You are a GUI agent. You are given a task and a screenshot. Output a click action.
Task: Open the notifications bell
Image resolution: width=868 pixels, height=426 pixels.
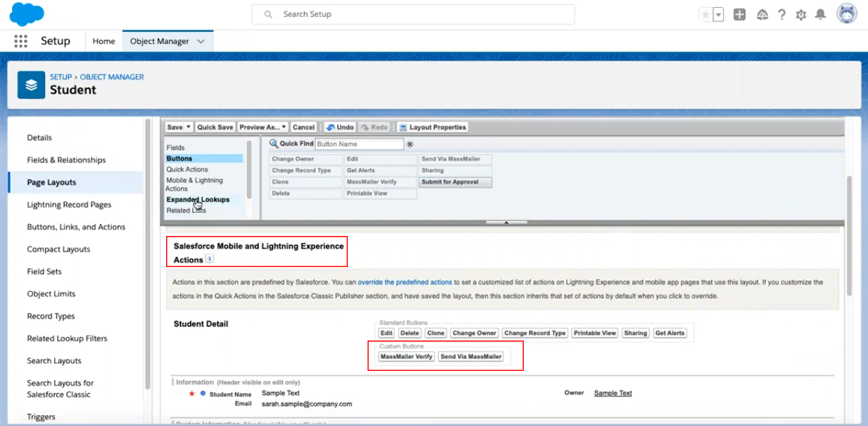[x=821, y=14]
